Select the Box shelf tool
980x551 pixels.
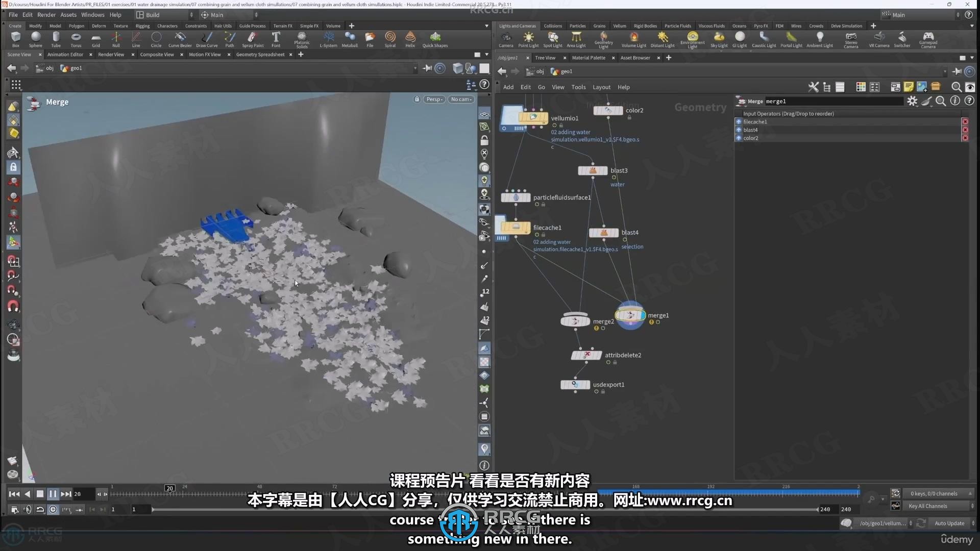click(x=16, y=39)
